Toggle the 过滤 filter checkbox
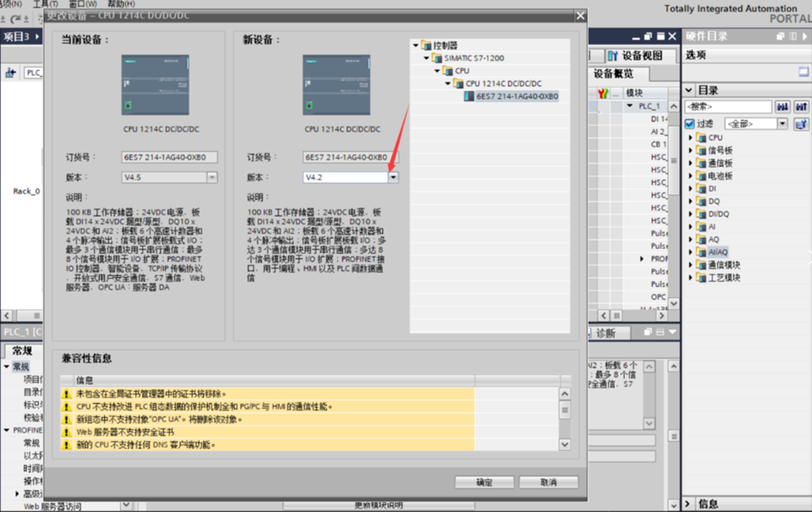 click(x=689, y=124)
